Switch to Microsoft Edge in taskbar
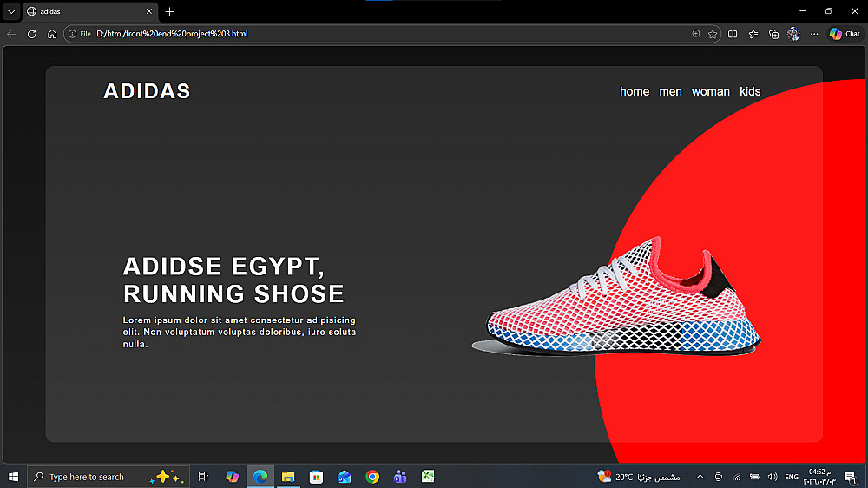Viewport: 868px width, 488px height. point(260,477)
